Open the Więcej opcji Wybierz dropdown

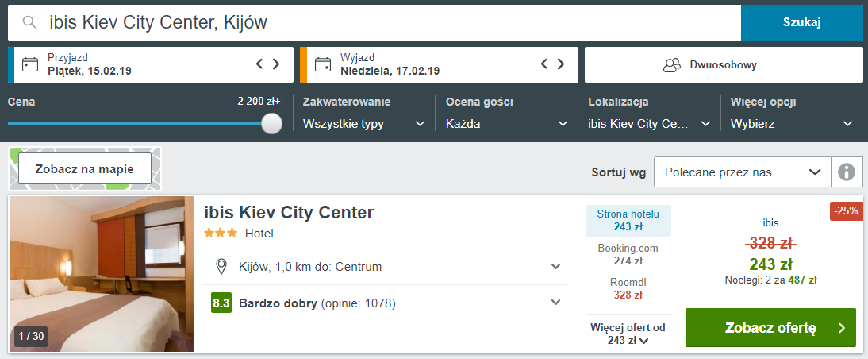792,124
